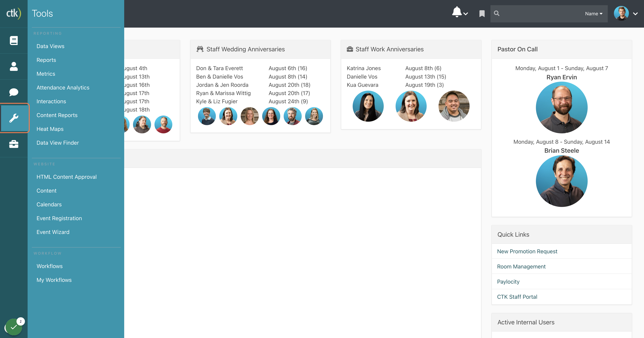Click the New Promotion Request link
The width and height of the screenshot is (644, 338).
(x=527, y=251)
